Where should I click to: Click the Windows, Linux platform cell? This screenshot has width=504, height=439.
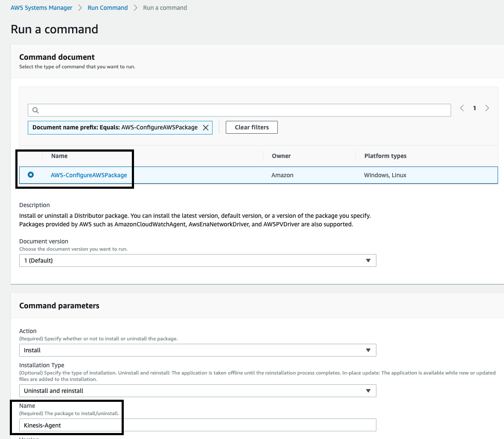point(385,175)
